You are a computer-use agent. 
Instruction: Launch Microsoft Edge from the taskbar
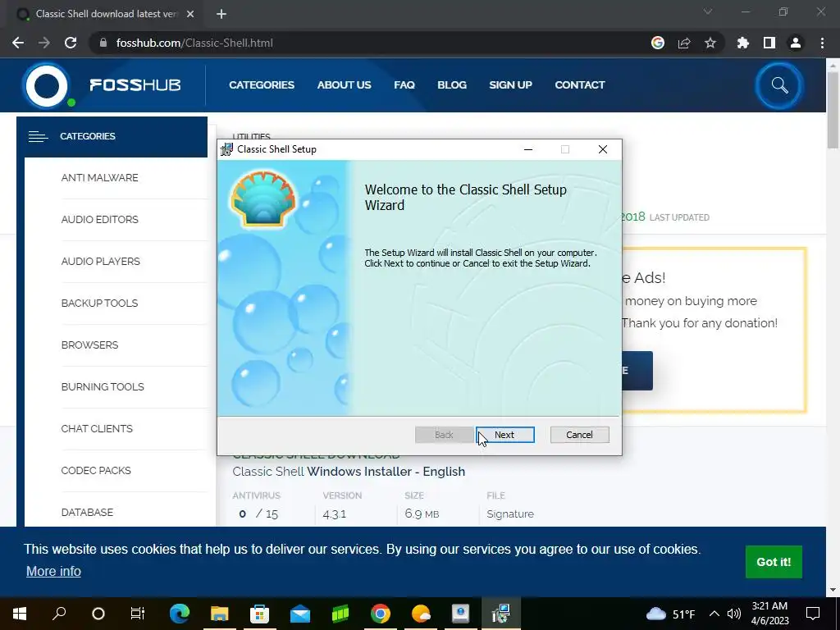tap(180, 614)
